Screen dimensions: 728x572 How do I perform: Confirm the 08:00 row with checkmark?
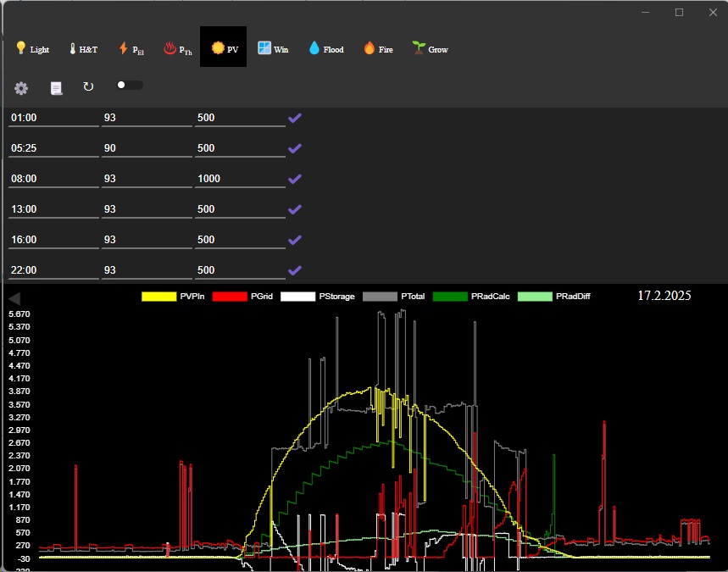pos(295,179)
